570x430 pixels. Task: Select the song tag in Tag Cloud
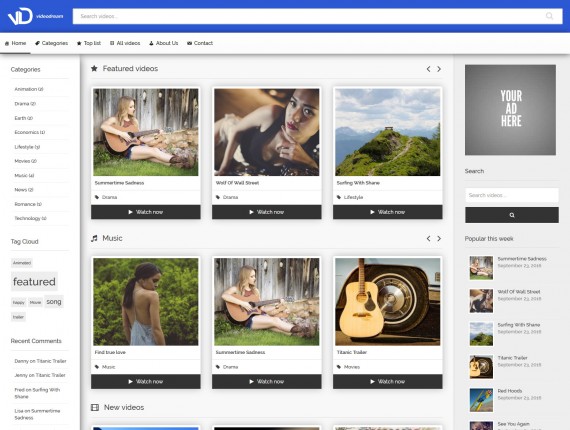[x=54, y=302]
